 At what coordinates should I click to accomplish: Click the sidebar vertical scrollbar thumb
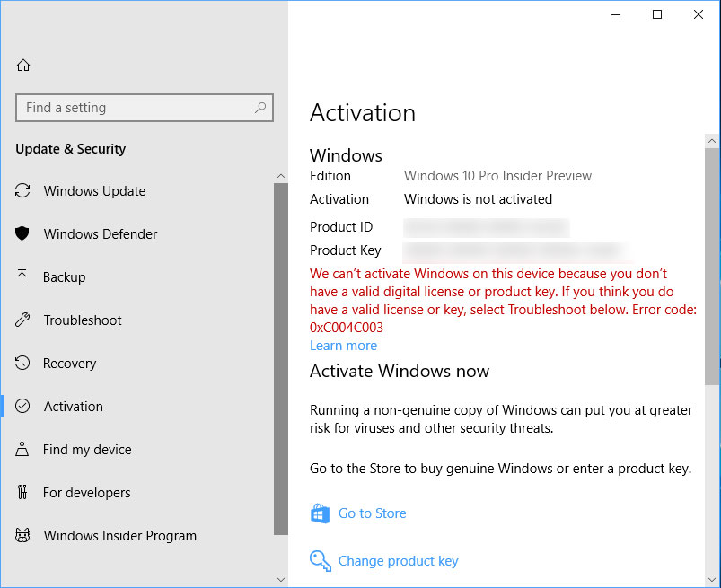click(281, 359)
